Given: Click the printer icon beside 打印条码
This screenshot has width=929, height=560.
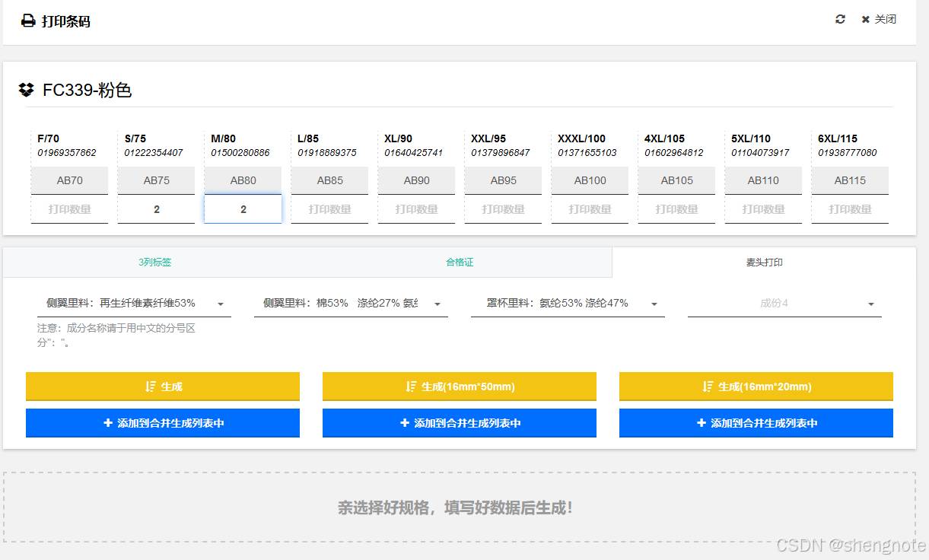Looking at the screenshot, I should (28, 21).
